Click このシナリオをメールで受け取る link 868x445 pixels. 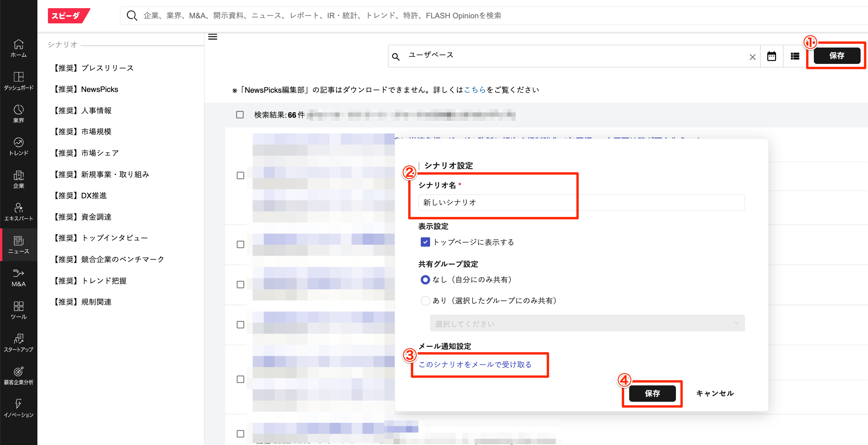pos(475,365)
